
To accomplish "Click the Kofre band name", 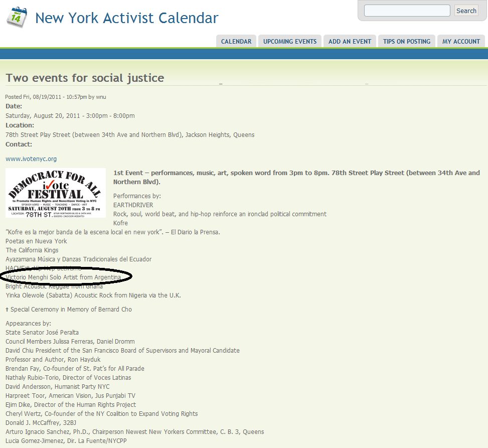I will pos(120,223).
